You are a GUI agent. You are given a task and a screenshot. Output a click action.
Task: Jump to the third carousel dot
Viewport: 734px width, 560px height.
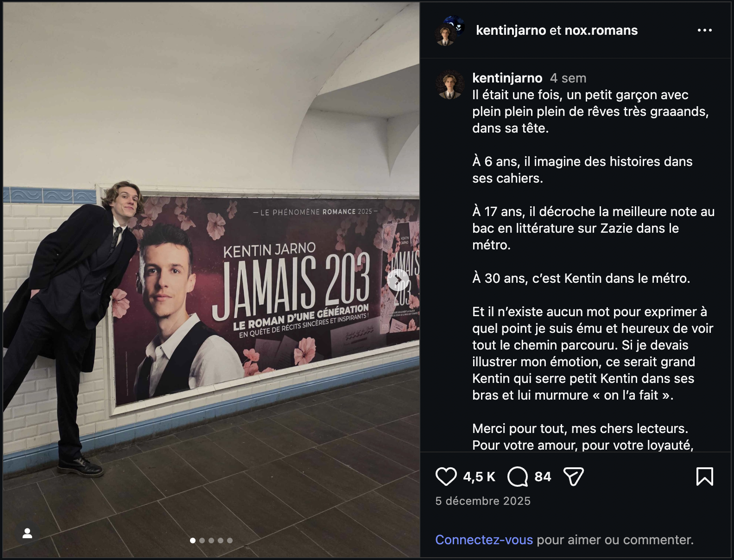pyautogui.click(x=211, y=541)
